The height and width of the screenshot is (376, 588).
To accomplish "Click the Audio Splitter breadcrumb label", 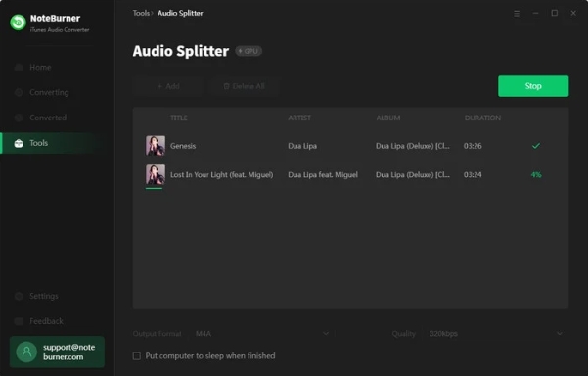I will tap(180, 13).
